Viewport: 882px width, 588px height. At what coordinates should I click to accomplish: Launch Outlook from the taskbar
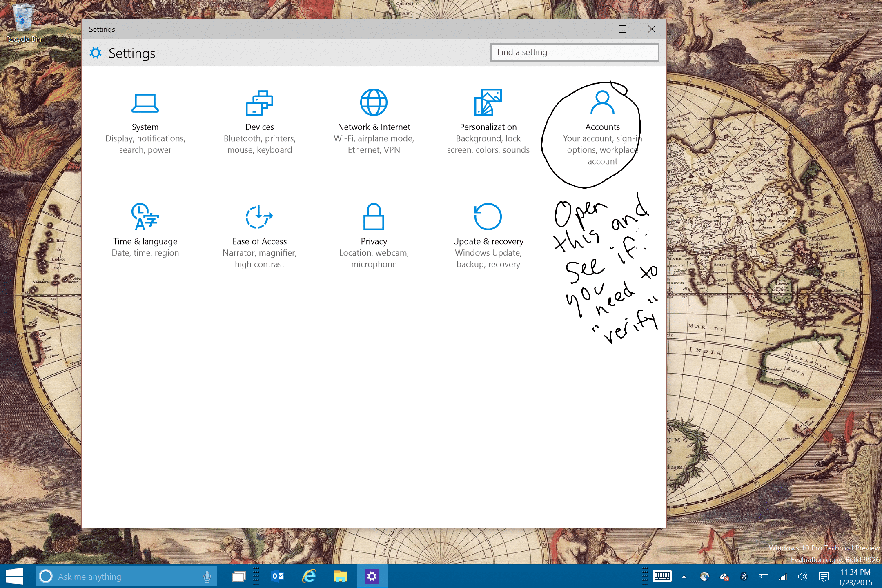click(278, 576)
